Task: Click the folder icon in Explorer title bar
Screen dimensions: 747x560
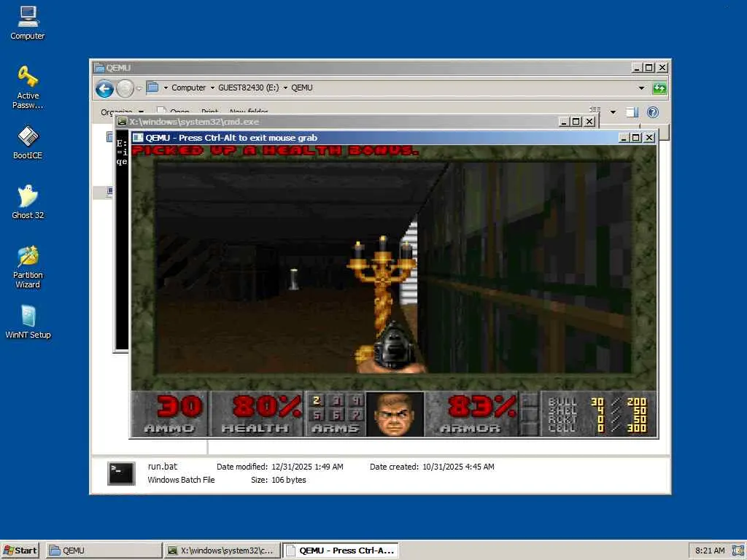Action: 99,68
